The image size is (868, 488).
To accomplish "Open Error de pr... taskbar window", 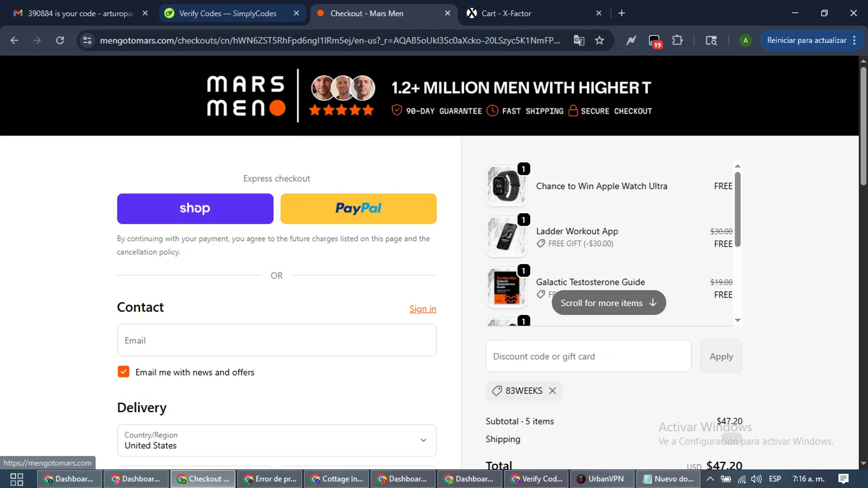I will pyautogui.click(x=270, y=479).
